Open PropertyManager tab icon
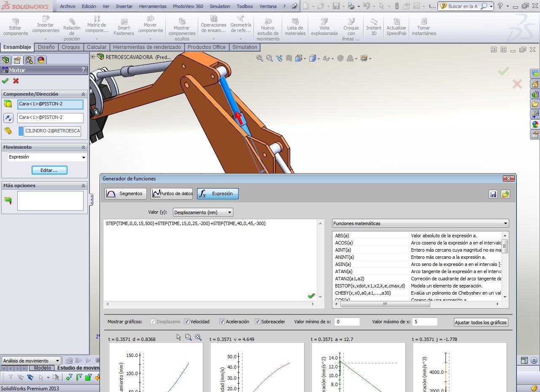Image resolution: width=540 pixels, height=392 pixels. click(x=17, y=59)
